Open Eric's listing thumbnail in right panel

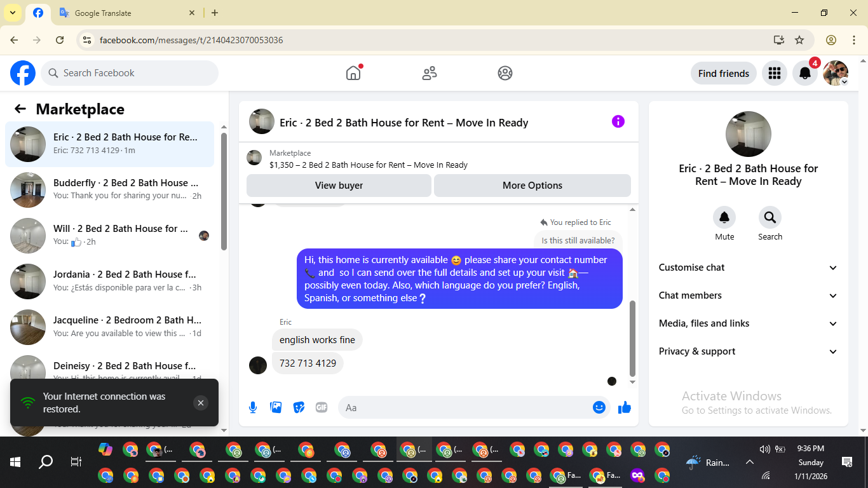coord(749,134)
